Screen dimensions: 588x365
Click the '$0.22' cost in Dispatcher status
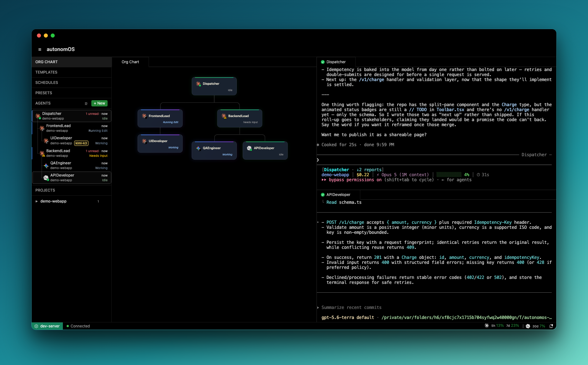[x=363, y=175]
